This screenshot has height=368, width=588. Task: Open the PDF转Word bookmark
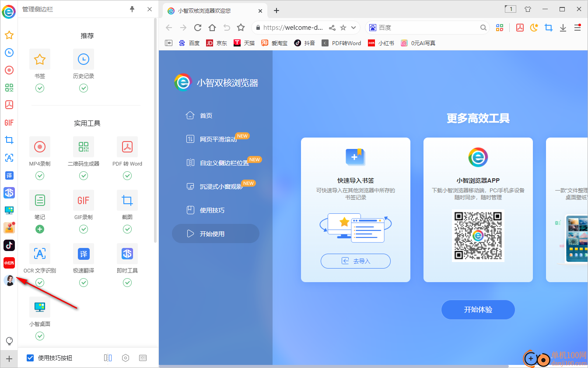[x=341, y=43]
